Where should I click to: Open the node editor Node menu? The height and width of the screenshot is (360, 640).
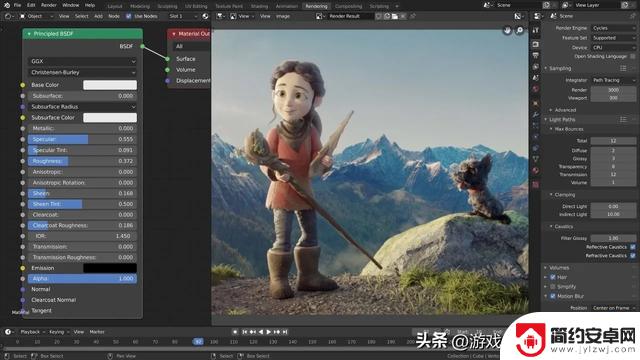[x=114, y=16]
